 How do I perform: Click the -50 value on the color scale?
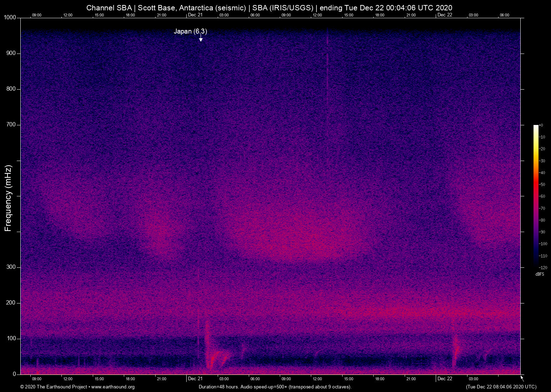[542, 185]
